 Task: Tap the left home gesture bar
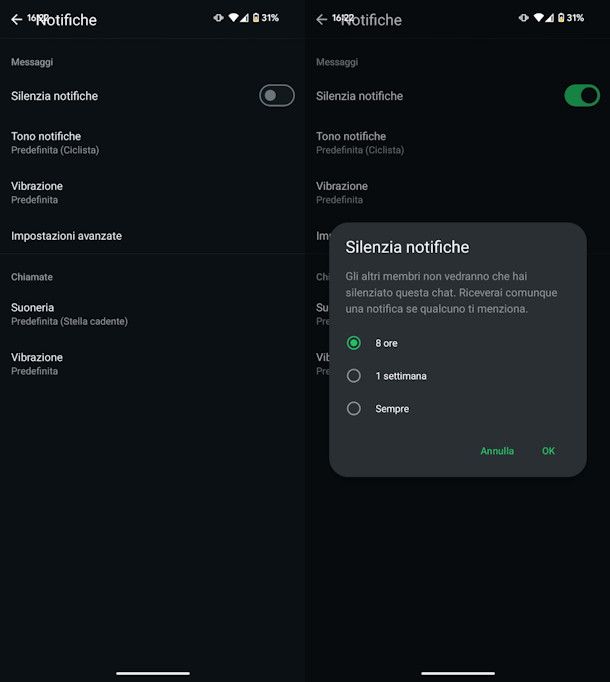(153, 673)
